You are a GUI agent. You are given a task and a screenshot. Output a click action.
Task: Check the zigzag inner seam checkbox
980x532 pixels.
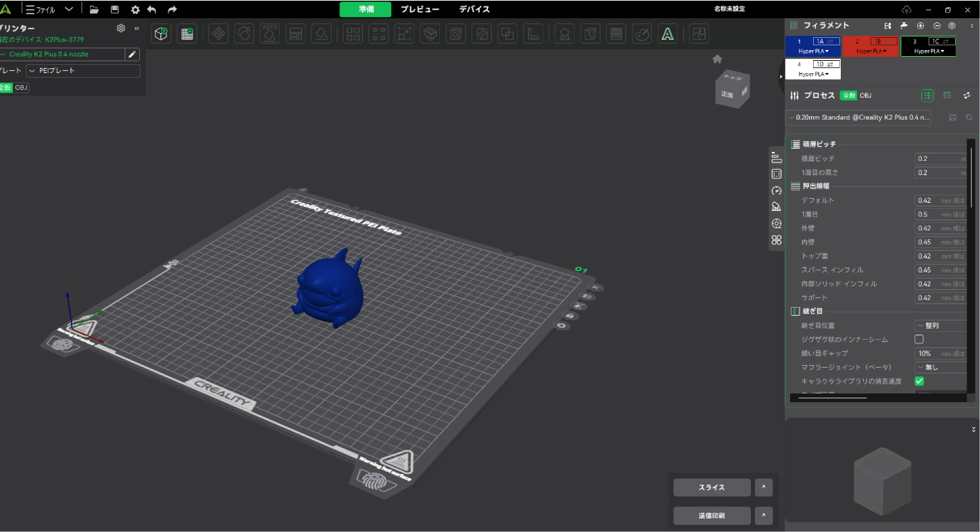click(x=919, y=339)
